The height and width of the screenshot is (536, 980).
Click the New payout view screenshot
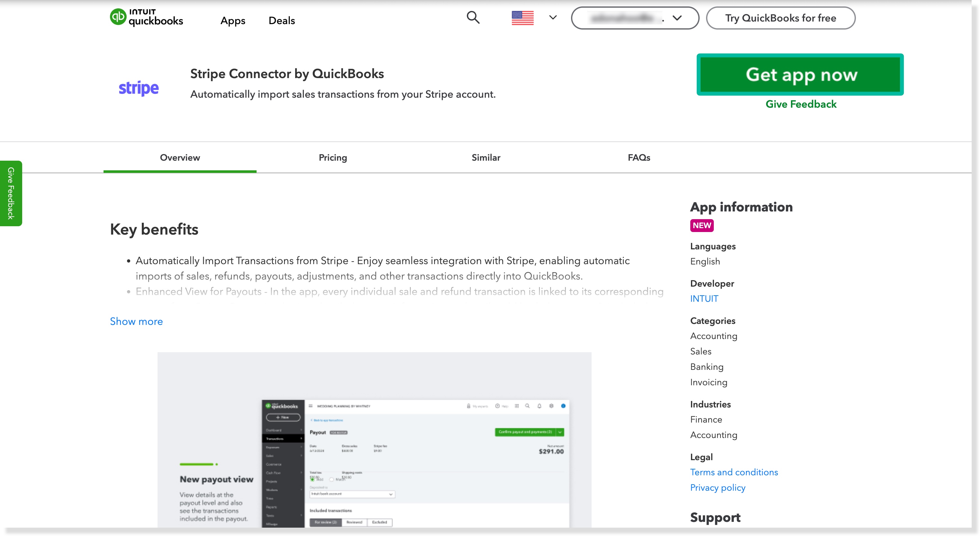click(x=375, y=441)
